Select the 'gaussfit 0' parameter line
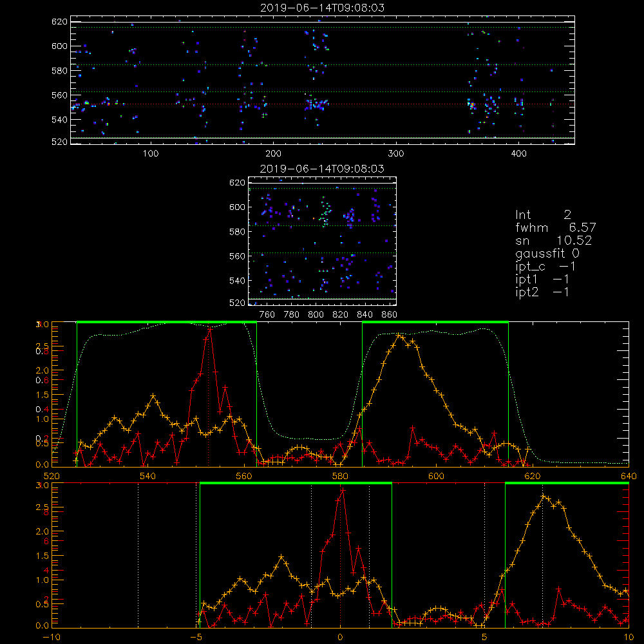This screenshot has width=644, height=644. pos(547,253)
